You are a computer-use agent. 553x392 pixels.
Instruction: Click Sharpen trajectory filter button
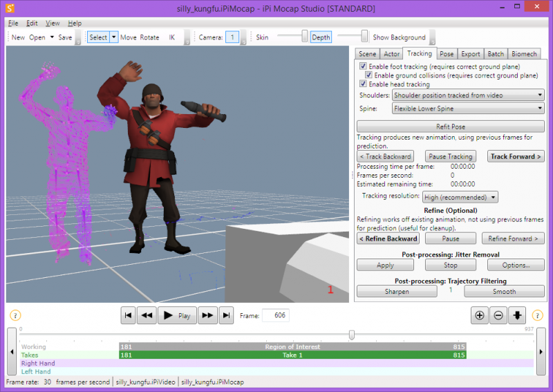point(397,292)
